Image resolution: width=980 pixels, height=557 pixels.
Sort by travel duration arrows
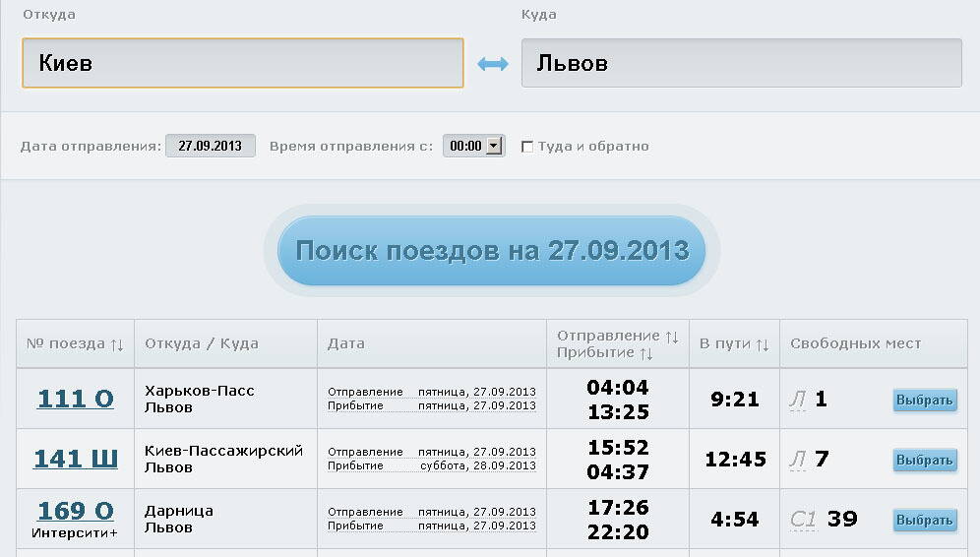coord(762,344)
